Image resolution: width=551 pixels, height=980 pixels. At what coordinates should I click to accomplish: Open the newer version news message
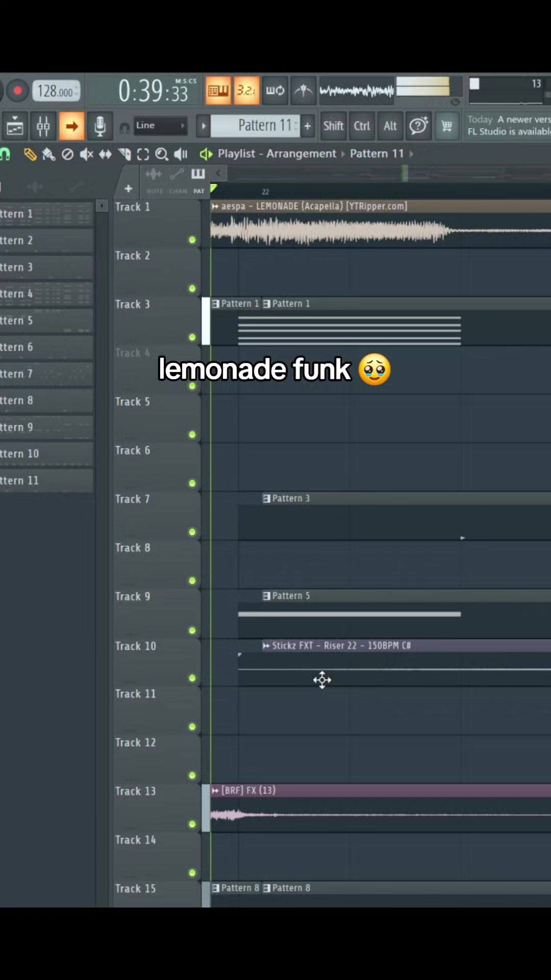tap(508, 126)
